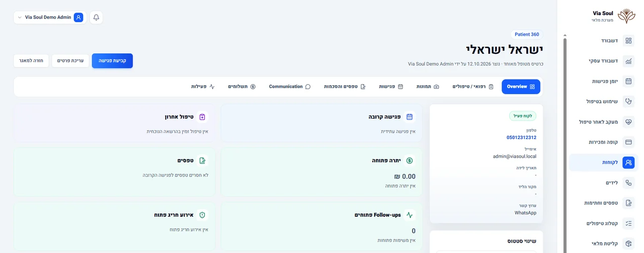Viewport: 644px width, 253px height.
Task: Select the Overview tab
Action: [x=521, y=87]
